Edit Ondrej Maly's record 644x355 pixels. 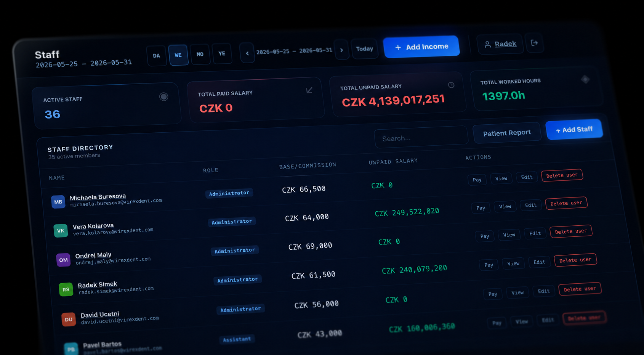(x=535, y=233)
